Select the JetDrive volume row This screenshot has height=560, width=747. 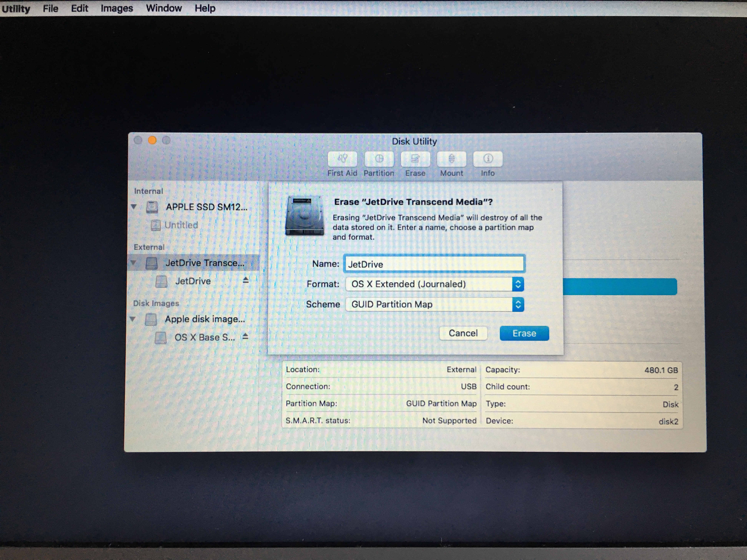[x=194, y=281]
